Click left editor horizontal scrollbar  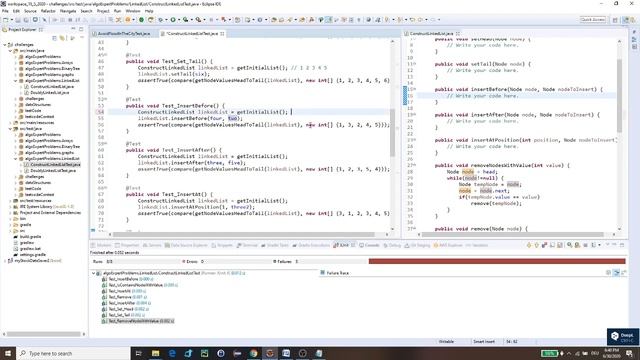pyautogui.click(x=244, y=234)
